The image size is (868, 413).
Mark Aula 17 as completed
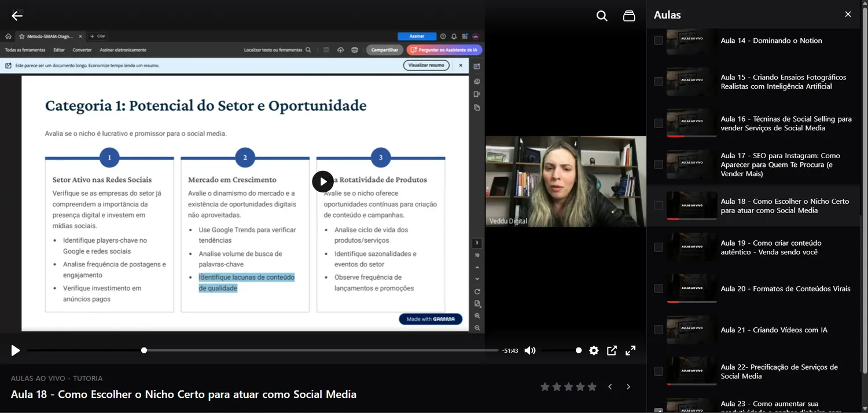pyautogui.click(x=659, y=165)
